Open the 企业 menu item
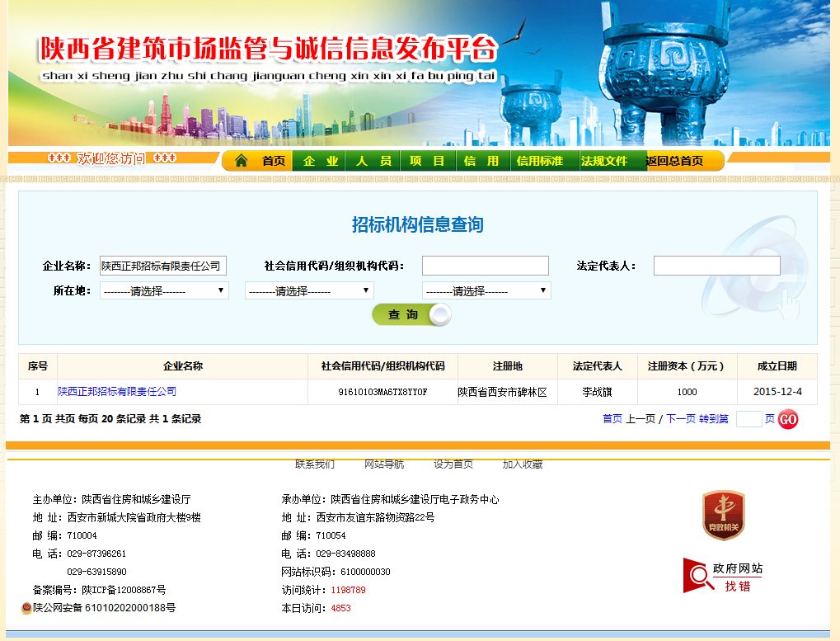Image resolution: width=840 pixels, height=641 pixels. pyautogui.click(x=321, y=161)
